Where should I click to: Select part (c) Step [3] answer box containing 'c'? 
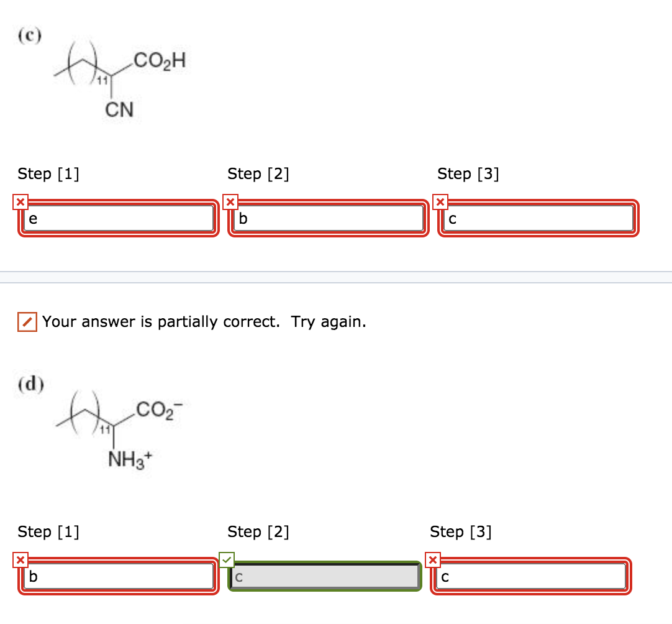point(537,218)
